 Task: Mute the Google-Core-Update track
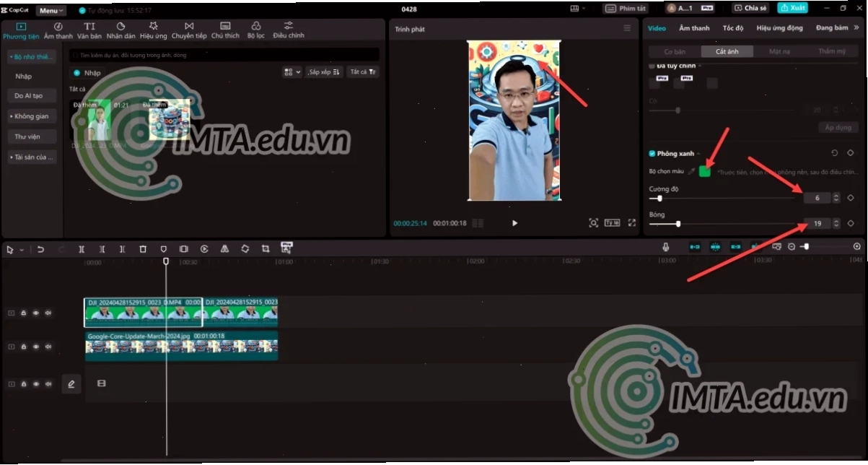coord(48,347)
